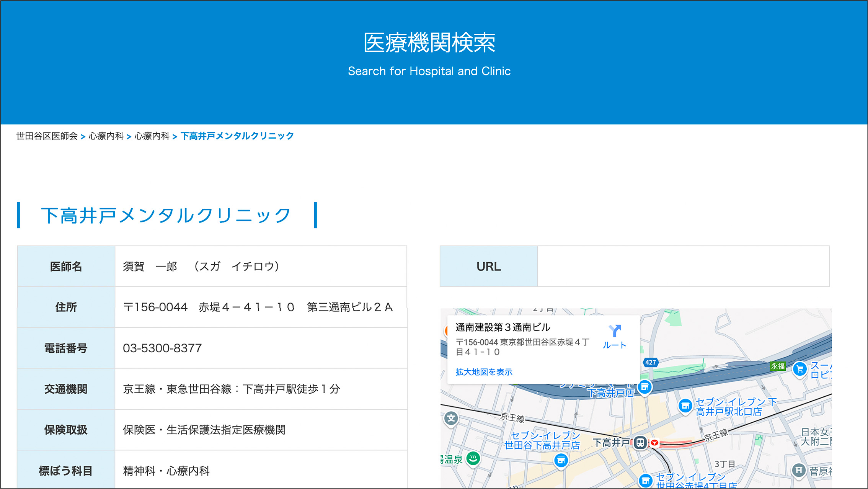Open the first 心療内科 breadcrumb link
This screenshot has height=489, width=868.
click(106, 136)
